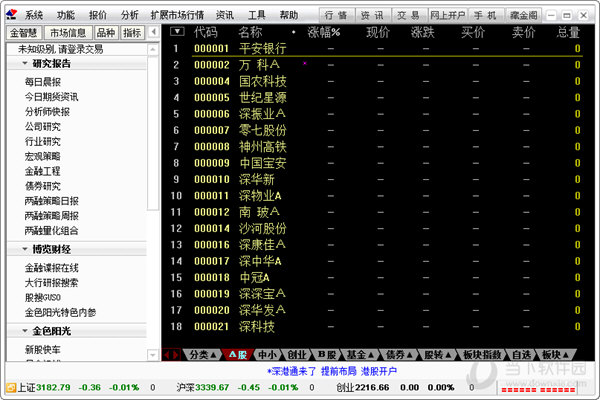Open 金融谍报在线 in the sidebar
This screenshot has width=600, height=400.
click(51, 268)
